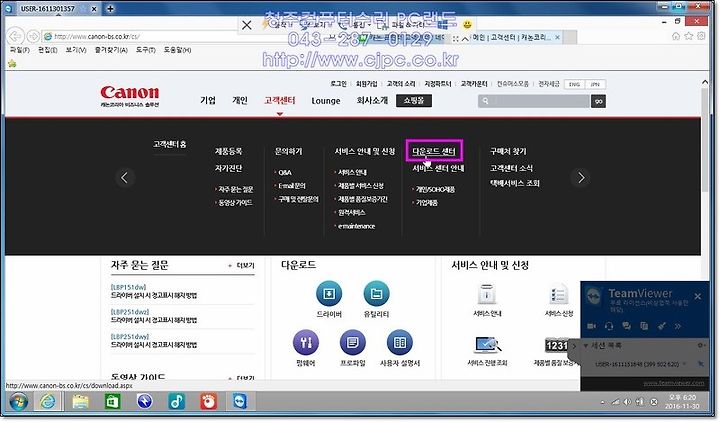The width and height of the screenshot is (720, 422).
Task: Open the 구매처 찾기 link
Action: click(x=508, y=151)
